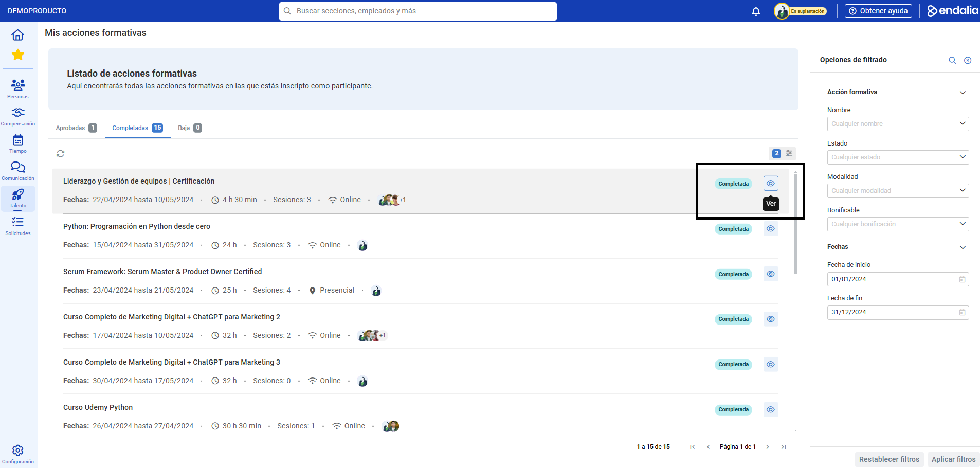Click Aplicar filtros button

pos(953,459)
